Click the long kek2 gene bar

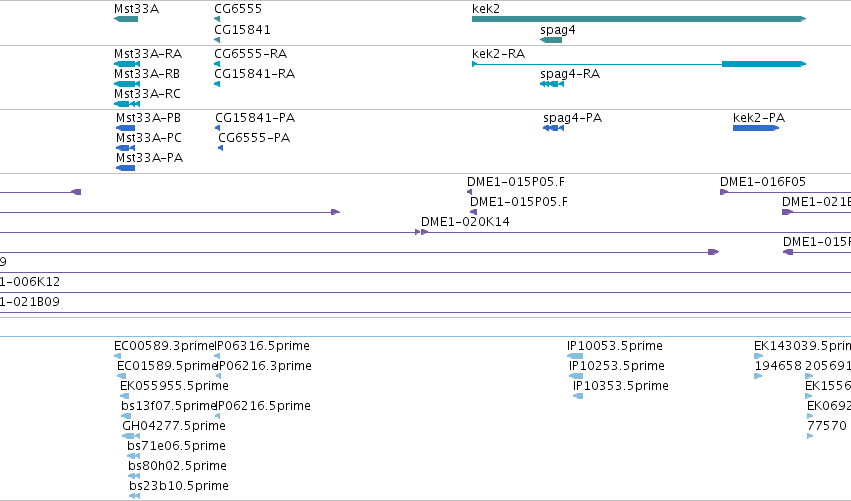coord(639,19)
